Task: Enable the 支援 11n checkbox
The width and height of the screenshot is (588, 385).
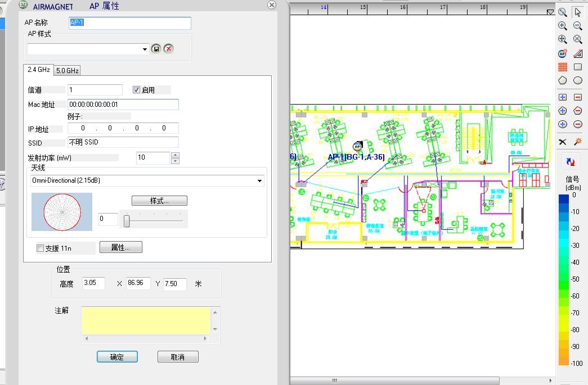Action: pos(40,248)
